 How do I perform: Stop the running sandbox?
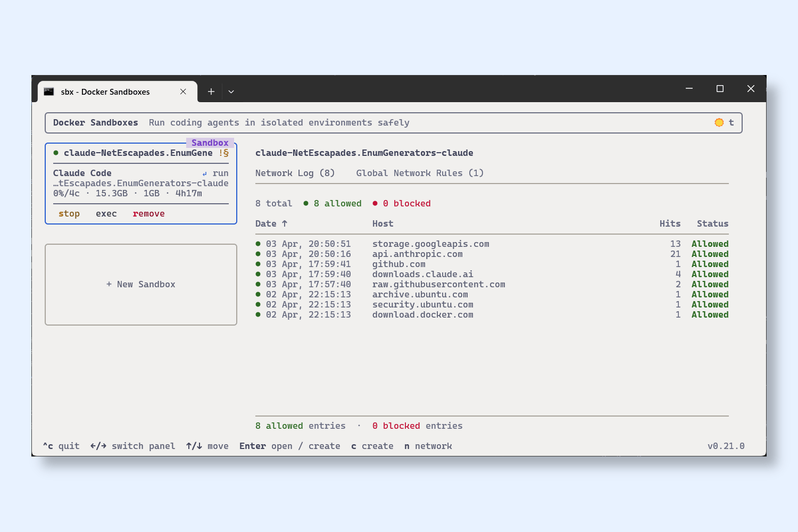(x=69, y=213)
